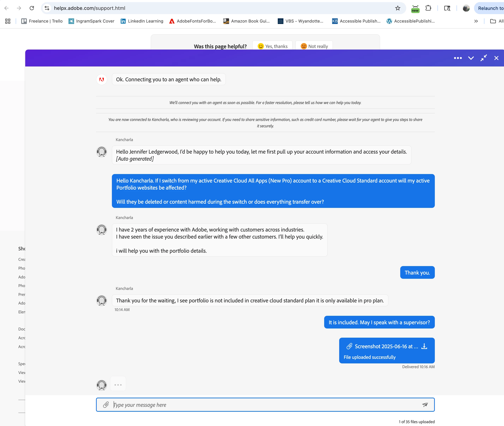Bookmark this page with the star icon
Screen dimensions: 504x426
pyautogui.click(x=398, y=8)
